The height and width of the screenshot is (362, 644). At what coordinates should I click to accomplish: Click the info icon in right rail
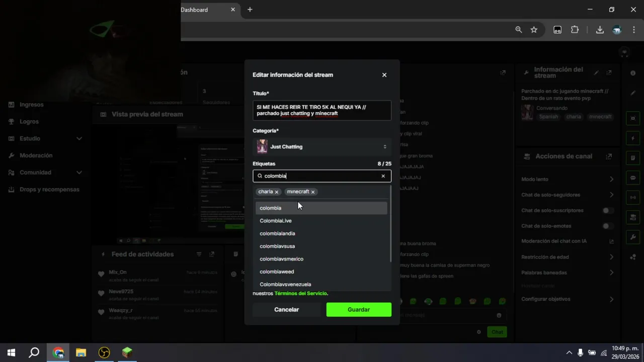(633, 73)
